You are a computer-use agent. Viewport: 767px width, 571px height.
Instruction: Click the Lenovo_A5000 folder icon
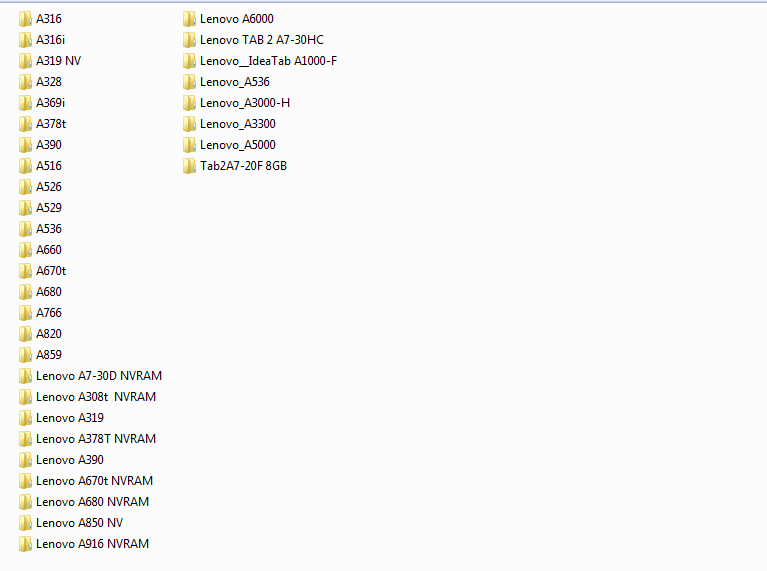[x=189, y=145]
